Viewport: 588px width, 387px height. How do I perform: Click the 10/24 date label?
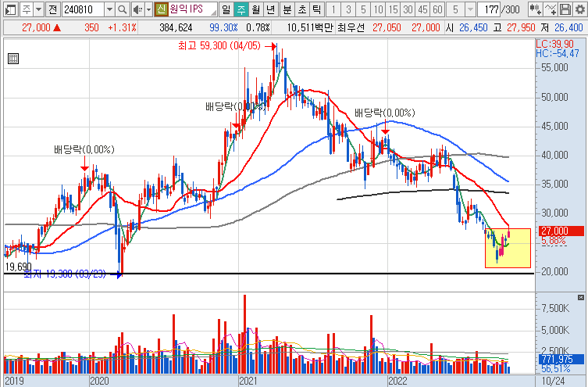(553, 381)
